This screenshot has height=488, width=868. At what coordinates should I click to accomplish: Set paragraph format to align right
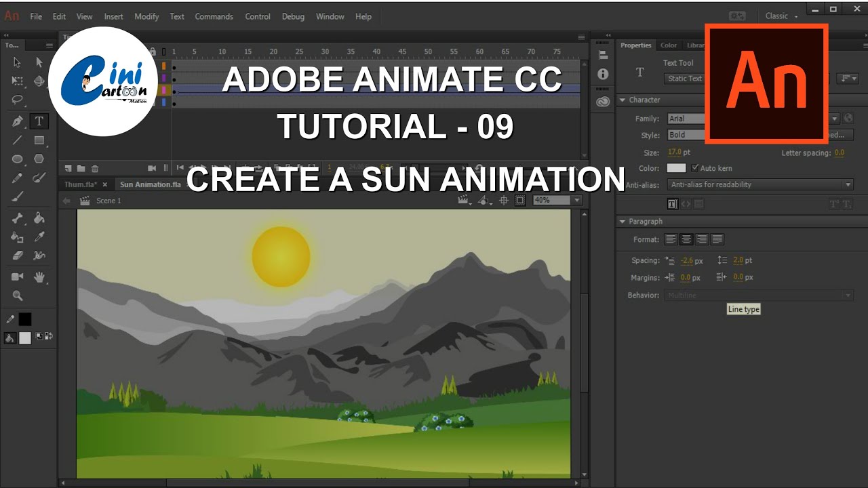click(x=702, y=239)
